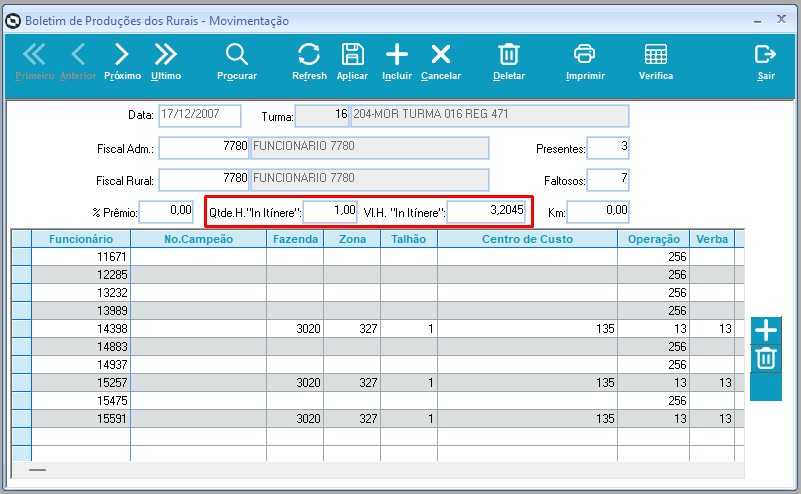
Task: Select funcionário 14937 cell
Action: [x=81, y=364]
